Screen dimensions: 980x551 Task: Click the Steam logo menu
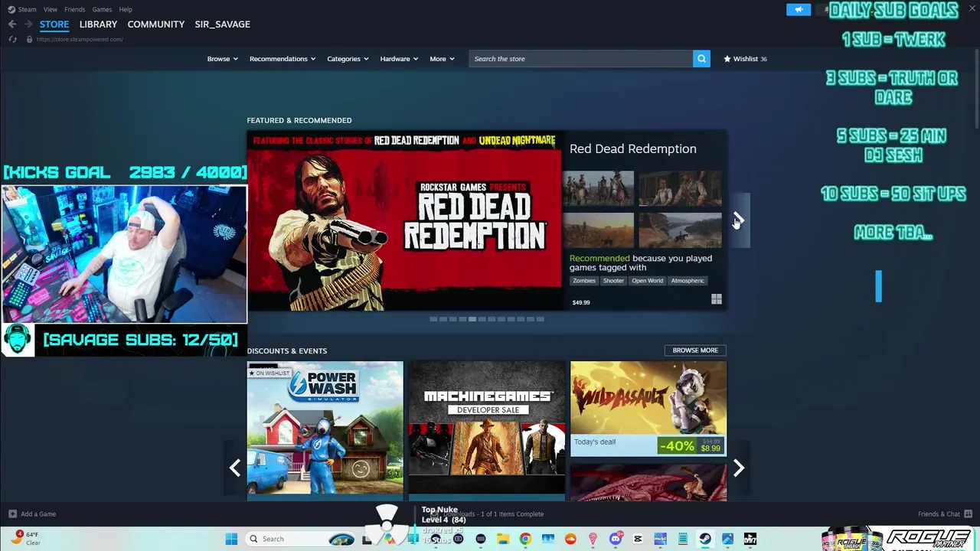22,9
